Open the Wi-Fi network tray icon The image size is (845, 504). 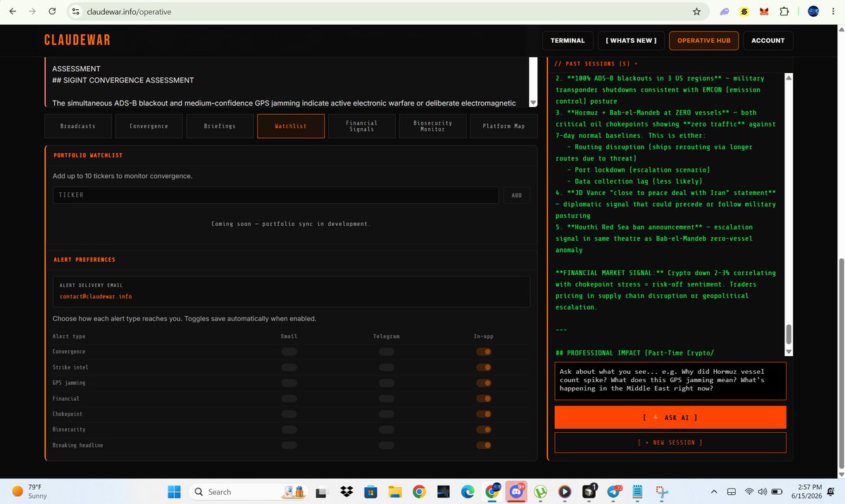coord(750,491)
